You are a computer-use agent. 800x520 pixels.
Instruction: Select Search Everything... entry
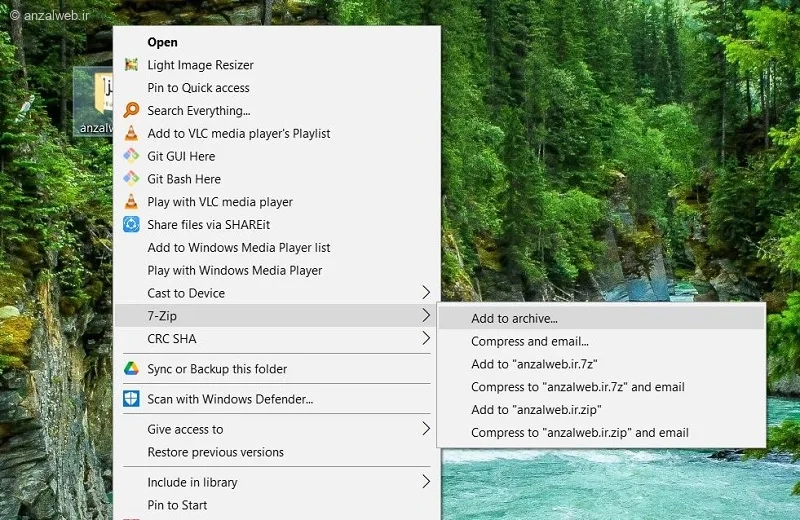[x=277, y=110]
